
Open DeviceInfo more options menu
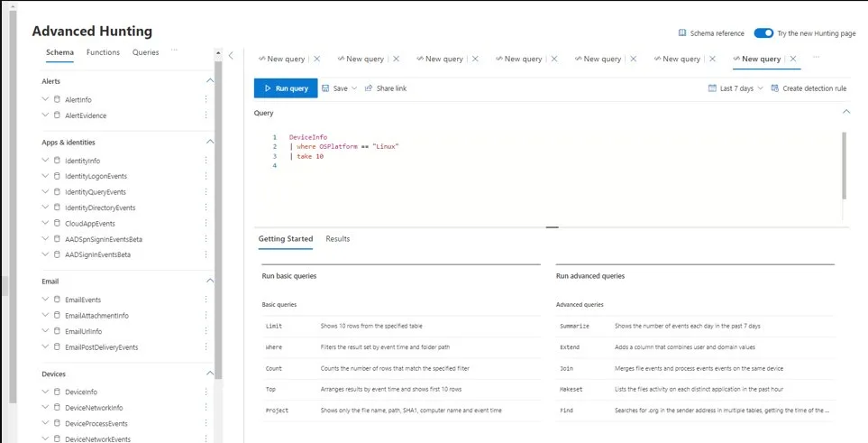pos(206,392)
